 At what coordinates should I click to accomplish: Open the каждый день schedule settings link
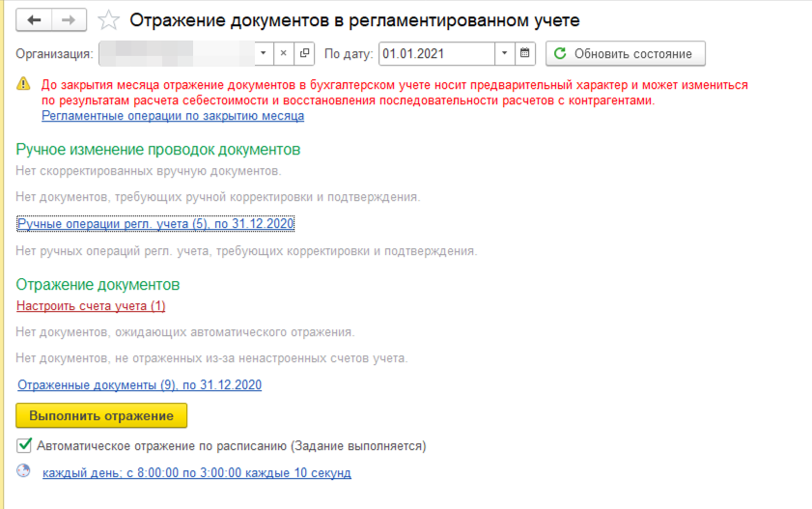tap(196, 473)
